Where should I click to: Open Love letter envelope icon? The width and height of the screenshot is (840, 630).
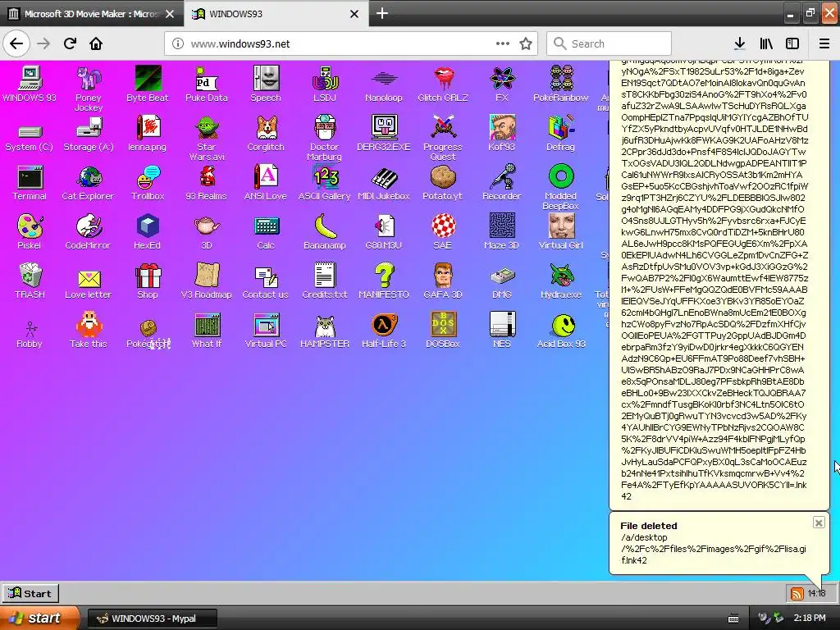point(89,278)
